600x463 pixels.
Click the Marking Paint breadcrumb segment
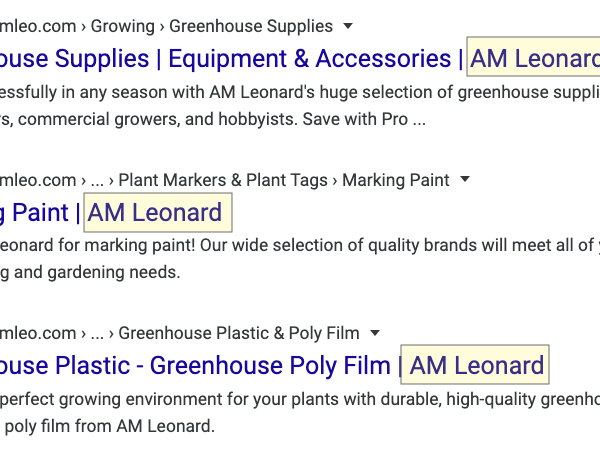point(396,180)
